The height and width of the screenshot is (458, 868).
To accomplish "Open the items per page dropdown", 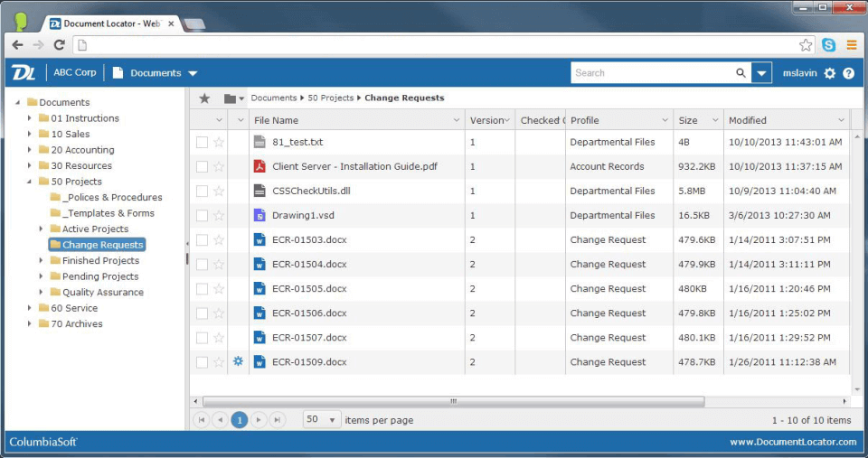I will pyautogui.click(x=322, y=420).
